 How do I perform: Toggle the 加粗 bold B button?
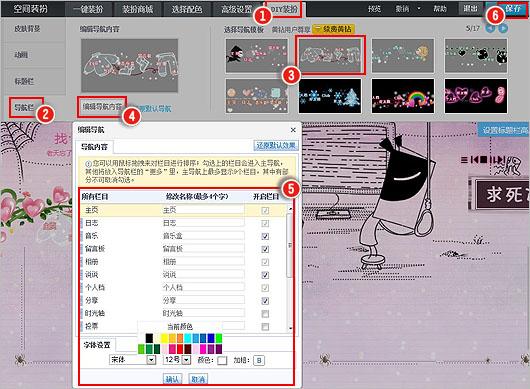pos(259,361)
